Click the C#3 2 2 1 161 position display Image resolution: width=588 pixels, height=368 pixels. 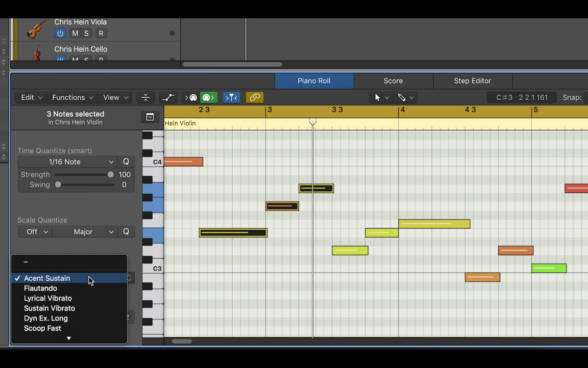pos(522,97)
